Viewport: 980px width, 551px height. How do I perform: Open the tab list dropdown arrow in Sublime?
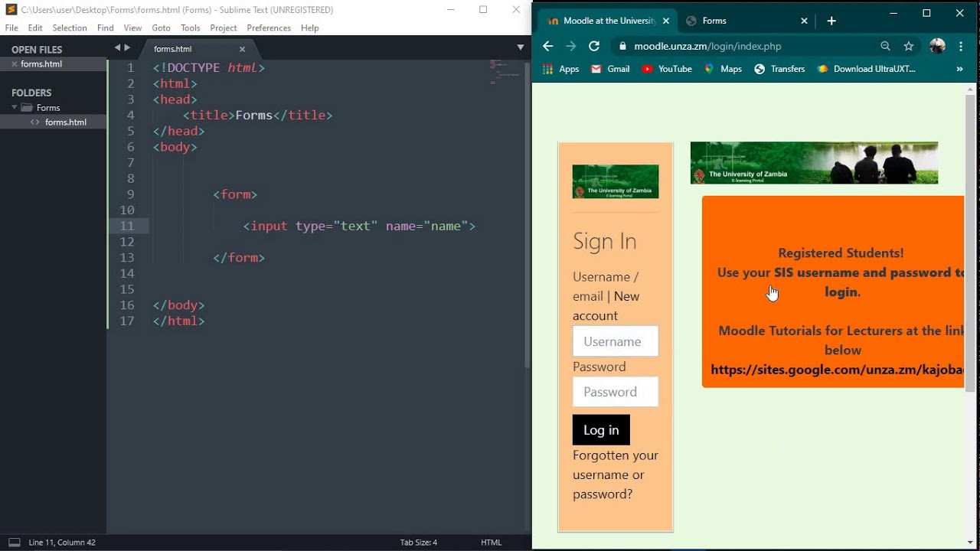tap(521, 47)
